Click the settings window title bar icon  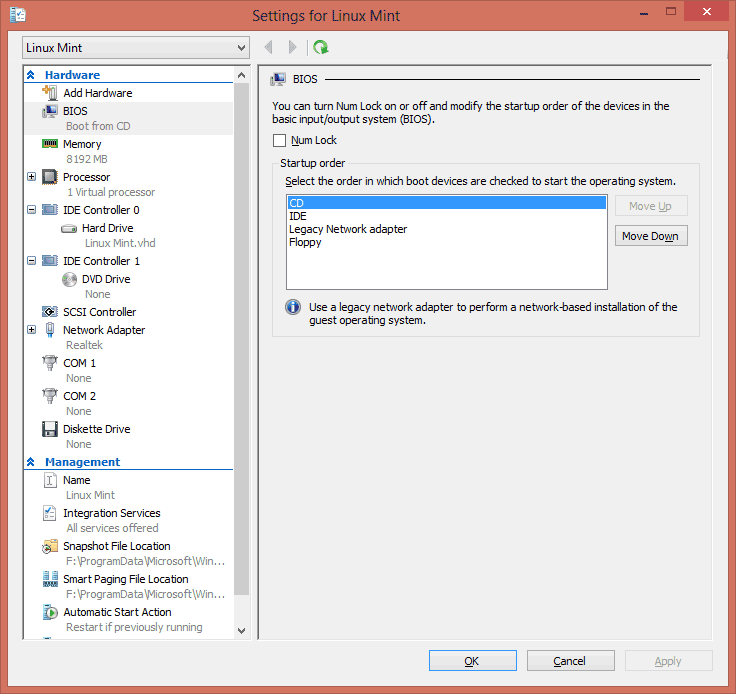click(x=18, y=15)
